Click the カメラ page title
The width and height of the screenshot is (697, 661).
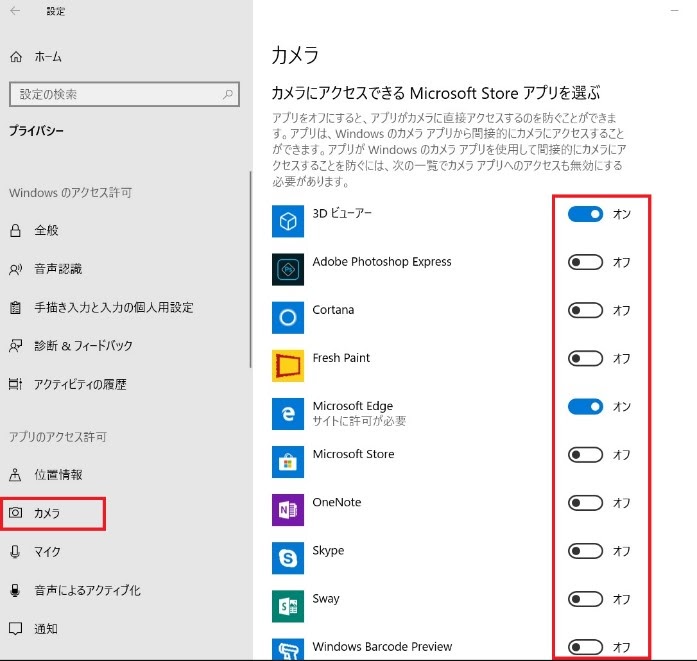point(295,55)
